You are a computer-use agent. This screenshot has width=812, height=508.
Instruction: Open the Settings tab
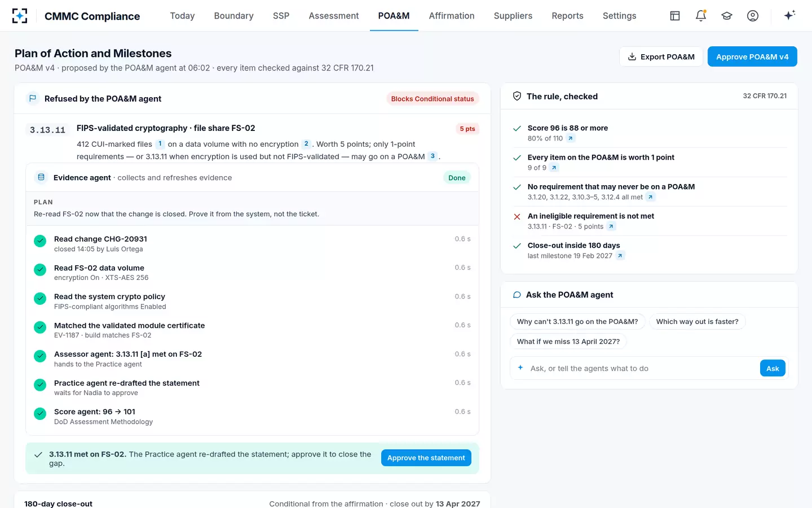(619, 16)
